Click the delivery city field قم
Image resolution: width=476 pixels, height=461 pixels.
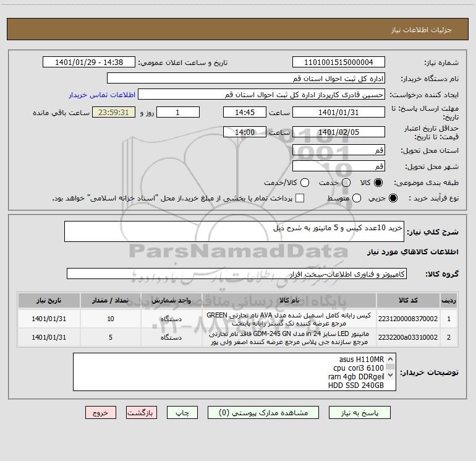coord(339,166)
